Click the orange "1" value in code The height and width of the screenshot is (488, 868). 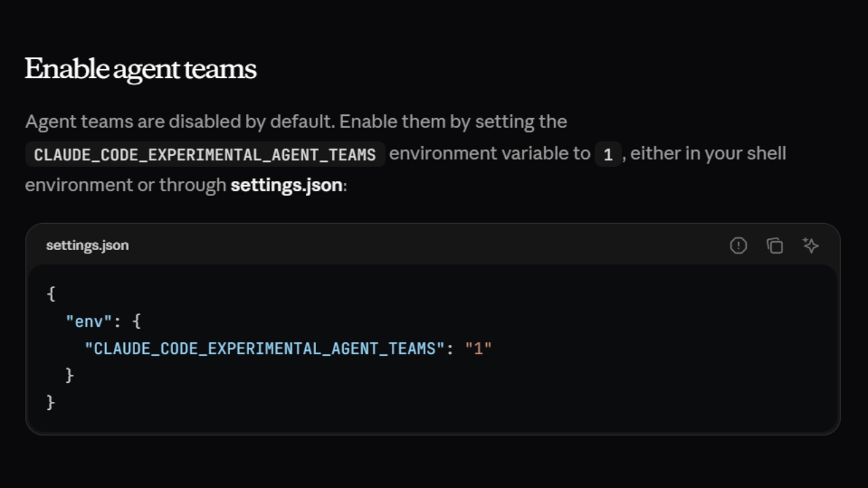click(x=478, y=348)
